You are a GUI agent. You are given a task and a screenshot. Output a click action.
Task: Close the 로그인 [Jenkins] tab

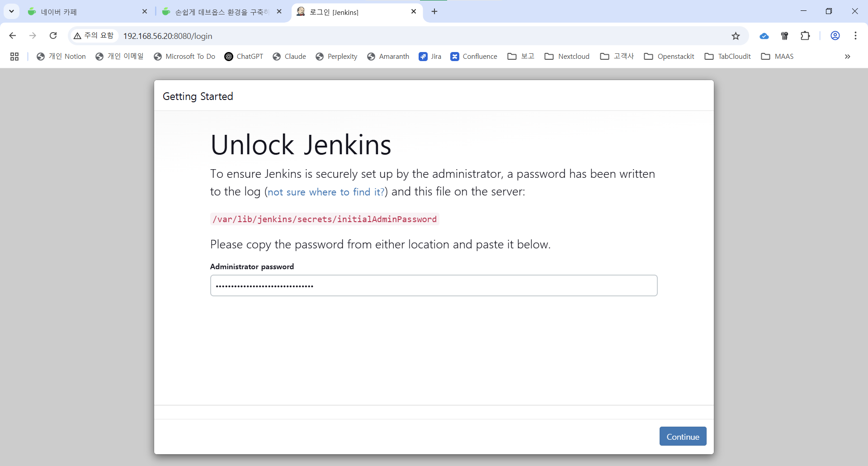[x=414, y=12]
